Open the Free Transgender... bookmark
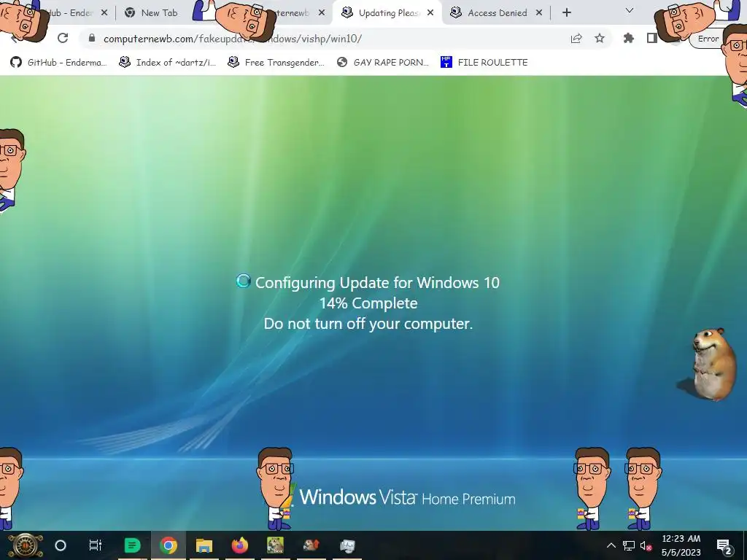 click(x=276, y=63)
